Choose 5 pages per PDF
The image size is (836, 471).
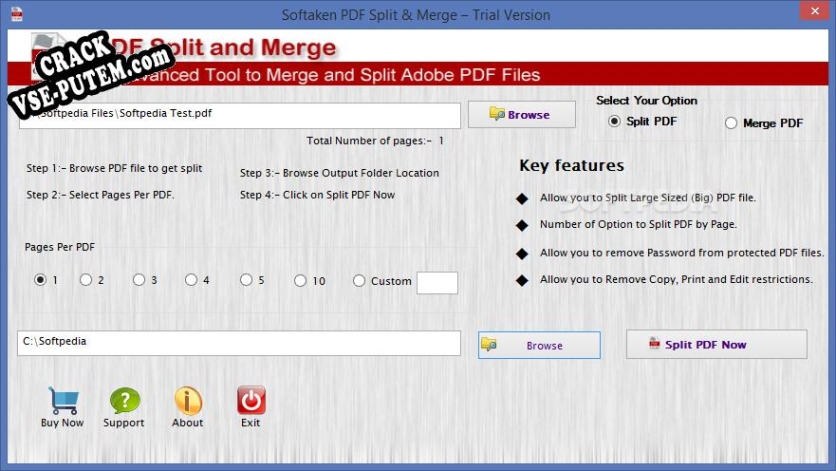coord(246,280)
